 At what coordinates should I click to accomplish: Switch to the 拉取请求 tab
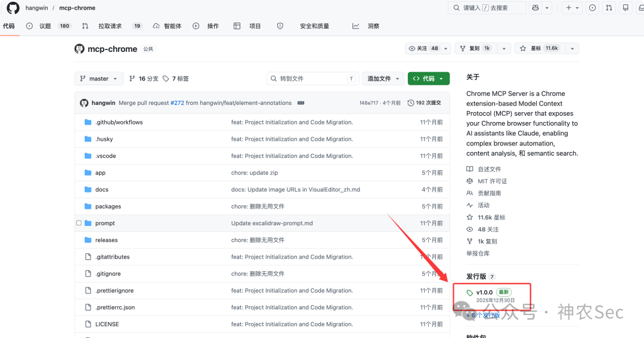[x=112, y=26]
